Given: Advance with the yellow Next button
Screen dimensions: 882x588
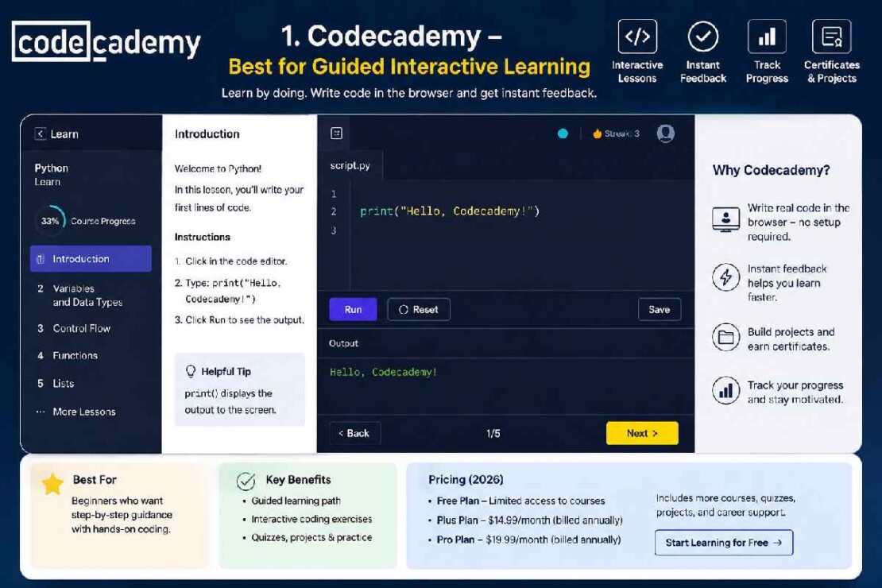Looking at the screenshot, I should click(x=642, y=433).
